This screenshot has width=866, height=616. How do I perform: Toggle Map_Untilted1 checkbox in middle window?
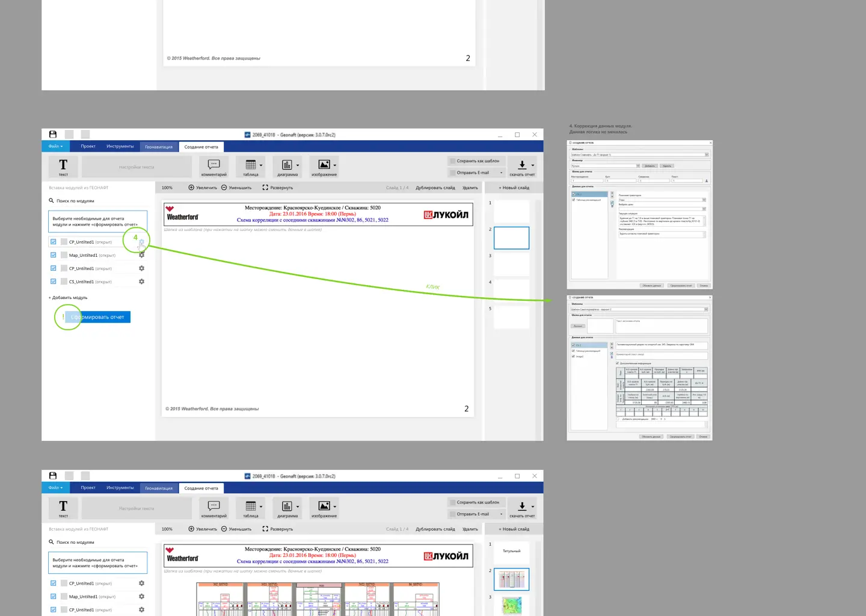click(54, 255)
